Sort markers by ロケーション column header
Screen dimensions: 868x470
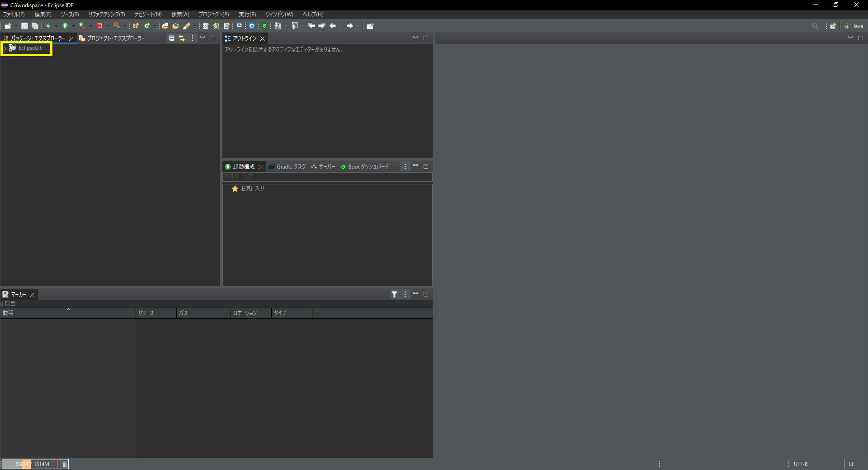[251, 313]
